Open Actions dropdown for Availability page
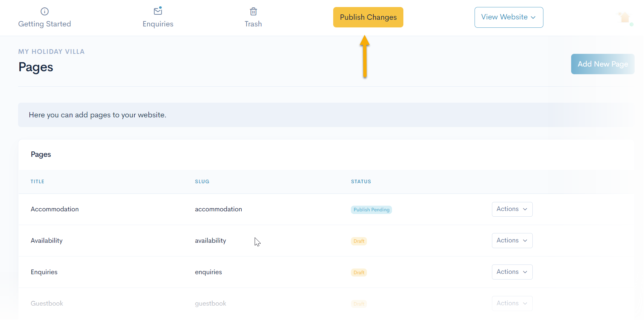Image resolution: width=644 pixels, height=320 pixels. click(512, 241)
